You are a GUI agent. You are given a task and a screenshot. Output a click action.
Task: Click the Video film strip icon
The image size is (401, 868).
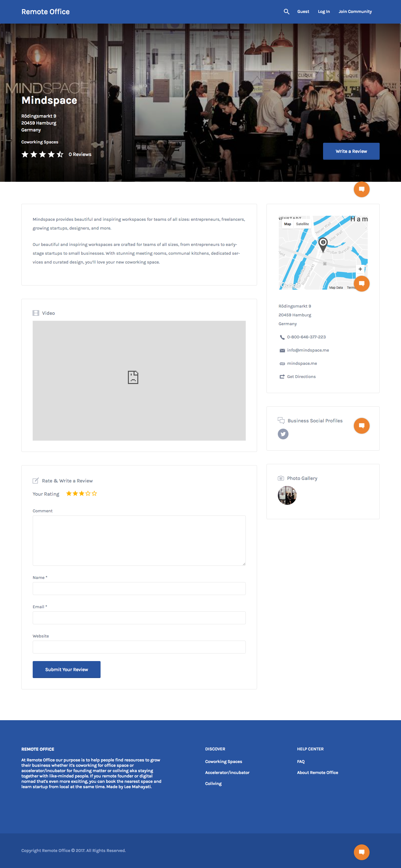click(36, 313)
